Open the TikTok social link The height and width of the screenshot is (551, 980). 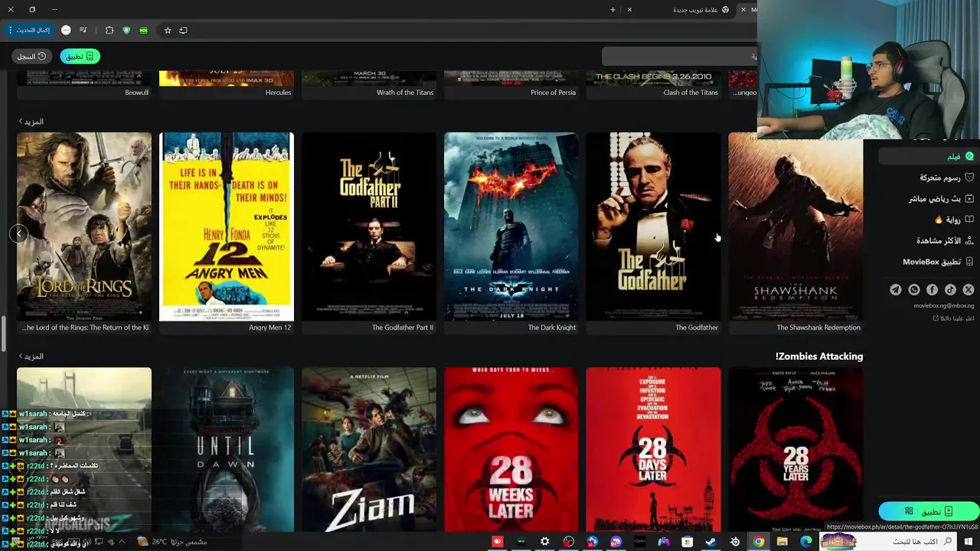pos(950,289)
